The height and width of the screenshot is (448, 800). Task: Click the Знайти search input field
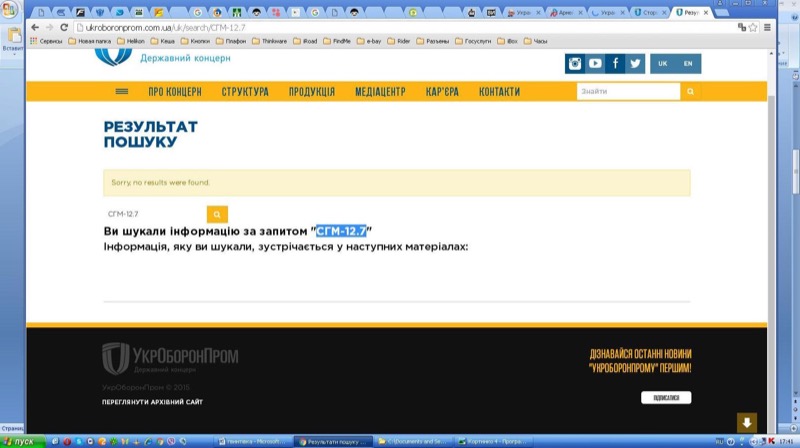pos(628,91)
